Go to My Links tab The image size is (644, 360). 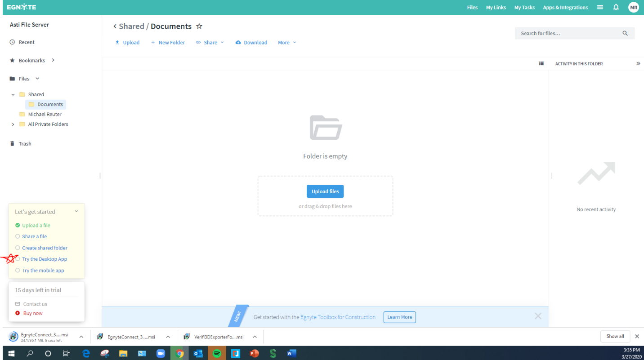pyautogui.click(x=496, y=8)
